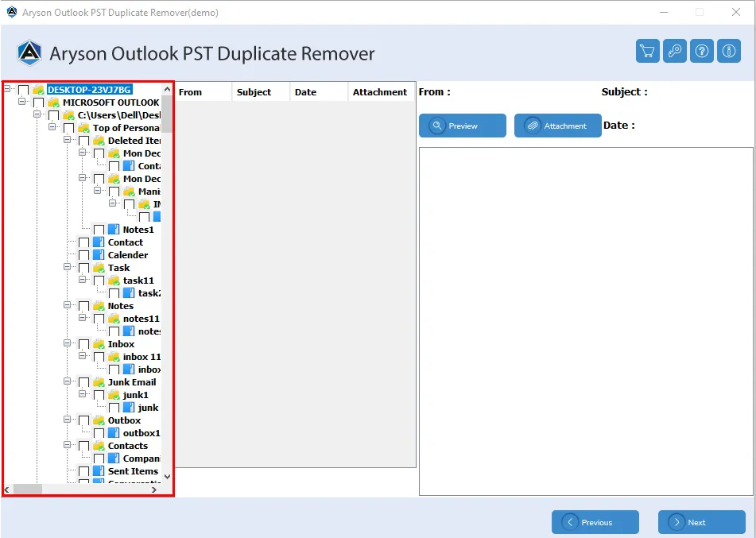Click the Outbox folder icon
Viewport: 756px width, 538px height.
coord(99,420)
